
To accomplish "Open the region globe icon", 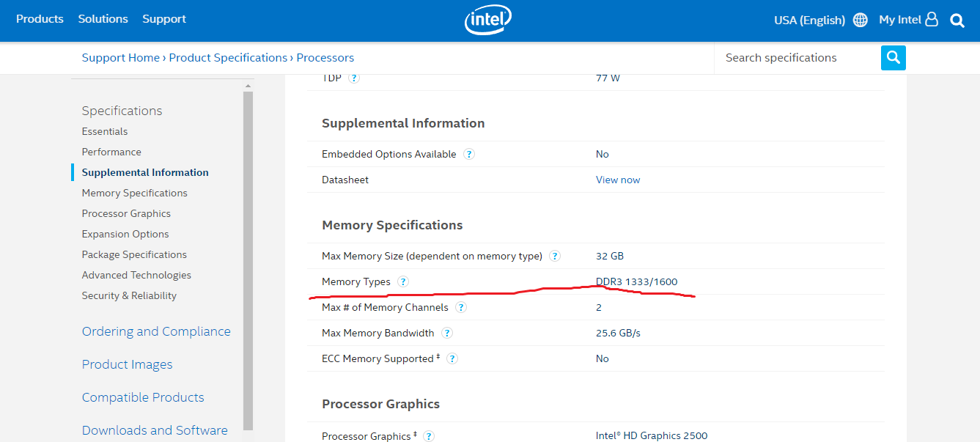I will 861,20.
